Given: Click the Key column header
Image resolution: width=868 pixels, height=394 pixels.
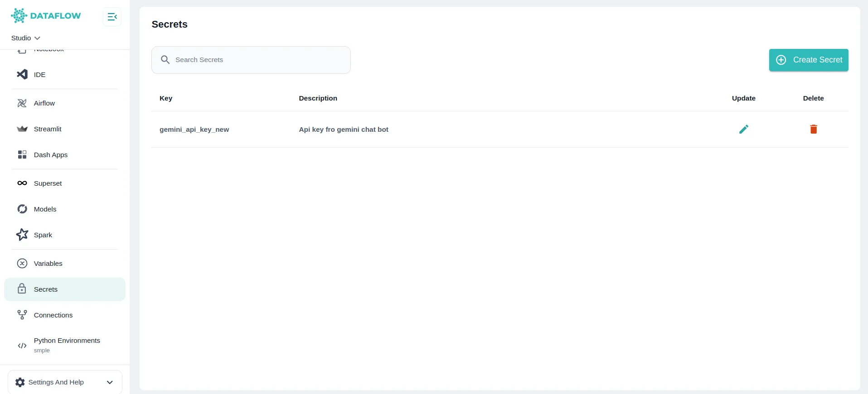Looking at the screenshot, I should click(166, 98).
